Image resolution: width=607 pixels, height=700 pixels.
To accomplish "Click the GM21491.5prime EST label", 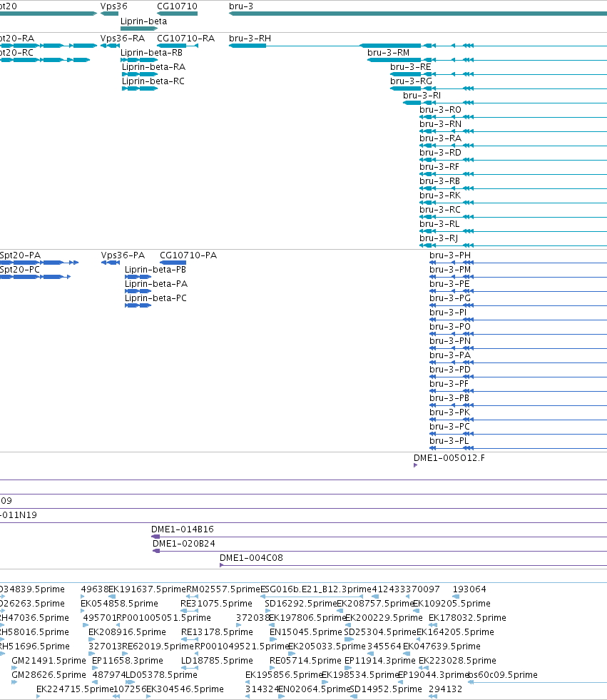I will coord(49,661).
